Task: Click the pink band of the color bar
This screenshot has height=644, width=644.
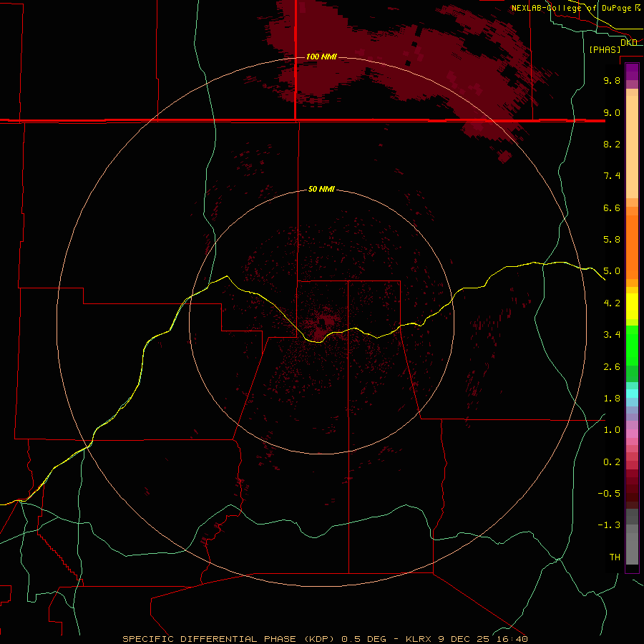Action: (x=632, y=434)
